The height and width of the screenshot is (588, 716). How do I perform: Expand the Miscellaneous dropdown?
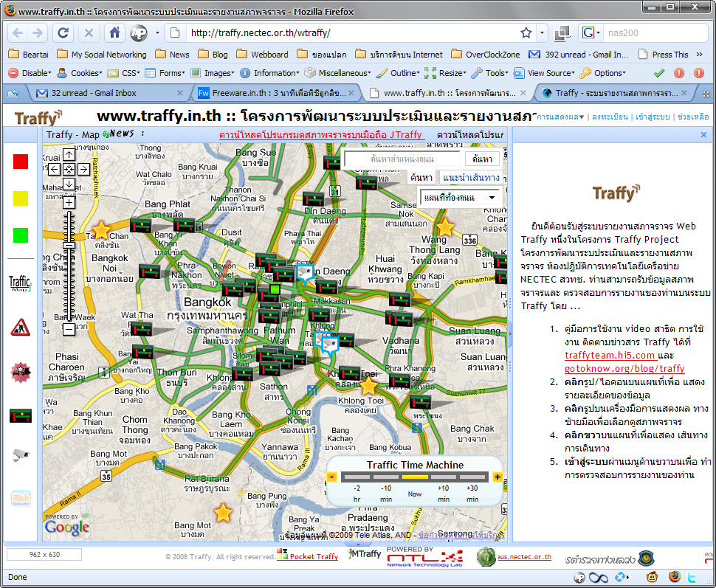pyautogui.click(x=338, y=73)
